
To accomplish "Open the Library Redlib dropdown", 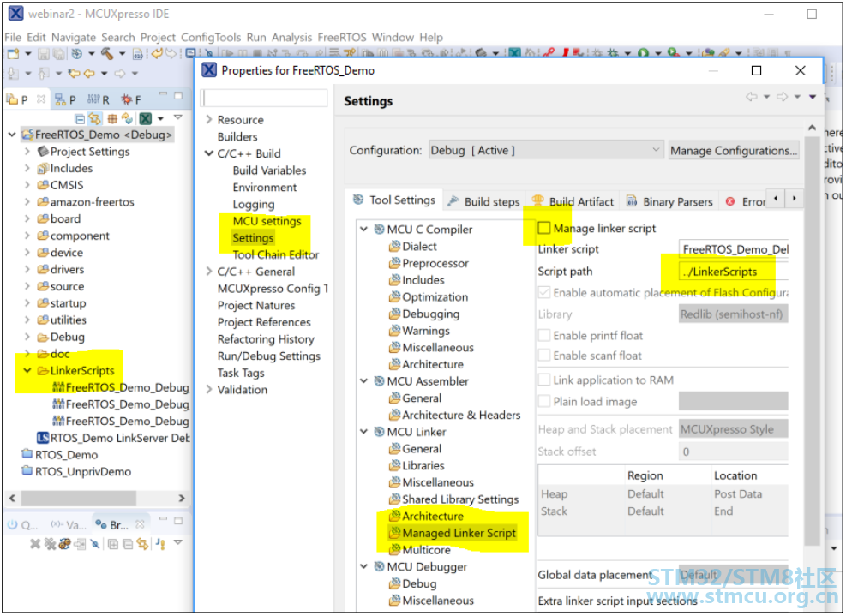I will click(733, 314).
